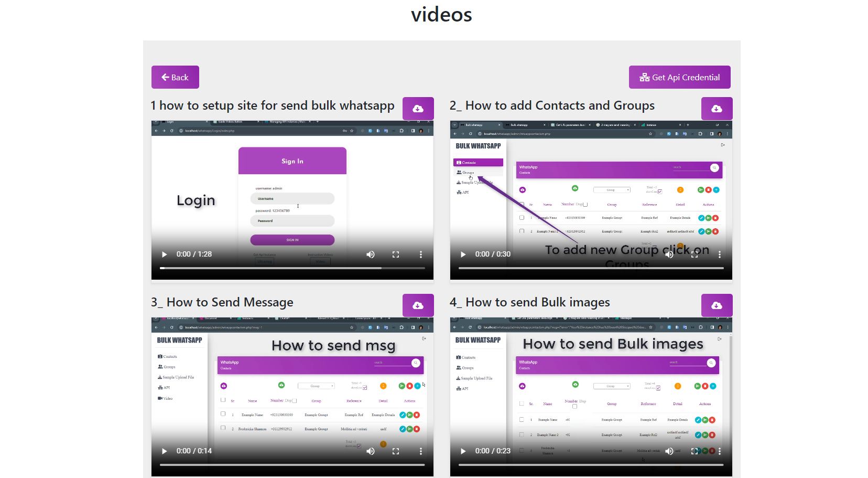Mute the Send Message video
The width and height of the screenshot is (868, 478).
click(x=371, y=451)
